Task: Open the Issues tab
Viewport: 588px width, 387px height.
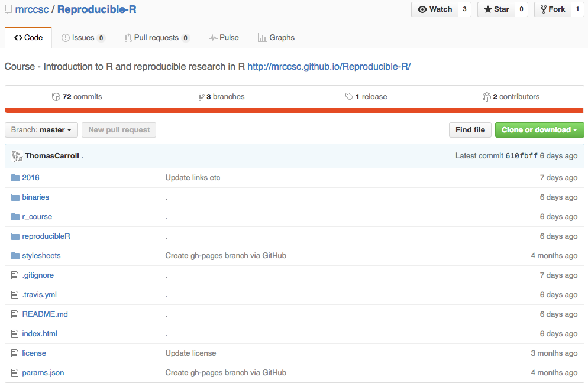Action: tap(83, 38)
